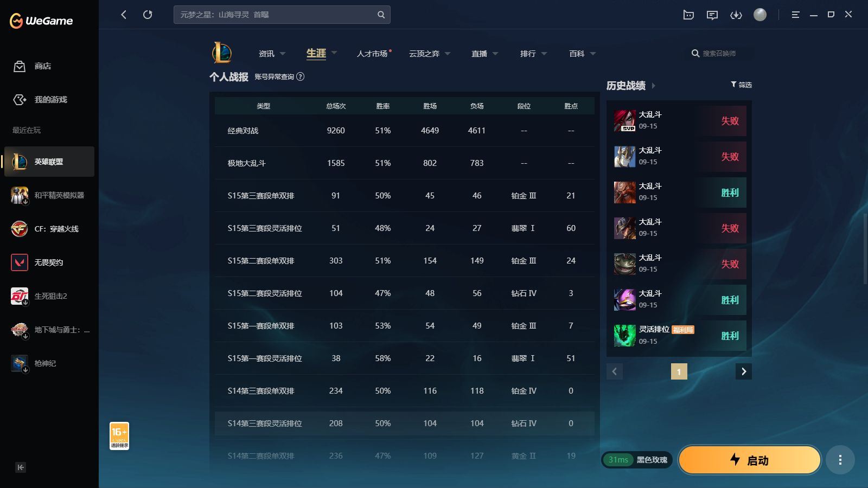Open the download manager icon
Image resolution: width=868 pixels, height=488 pixels.
tap(736, 15)
